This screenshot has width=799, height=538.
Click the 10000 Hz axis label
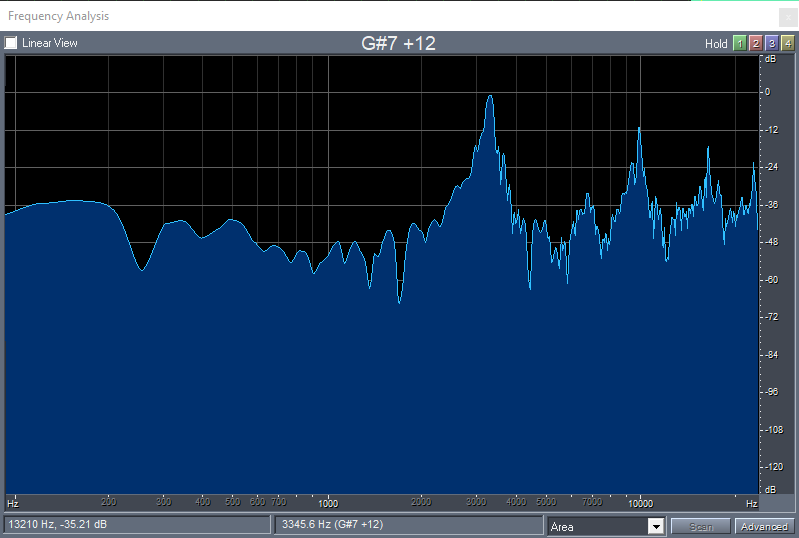click(x=640, y=503)
